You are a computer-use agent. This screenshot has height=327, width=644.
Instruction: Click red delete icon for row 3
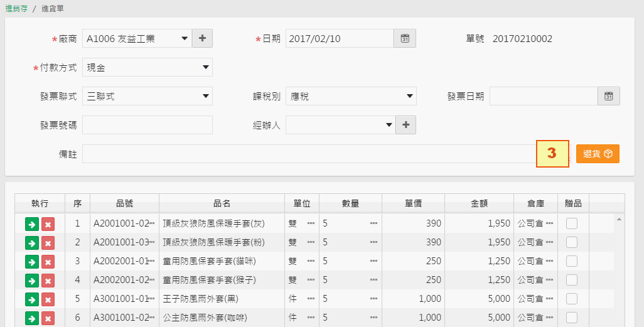coord(48,262)
